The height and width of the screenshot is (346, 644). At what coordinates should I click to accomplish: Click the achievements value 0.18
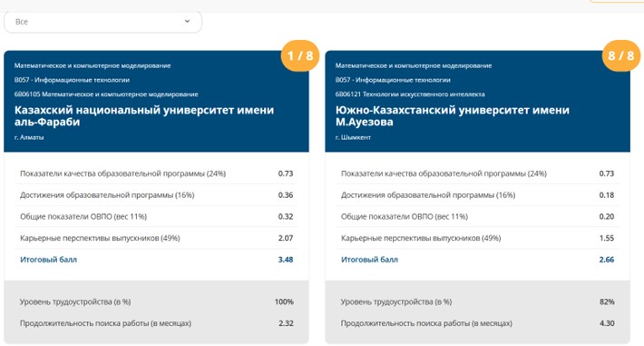coord(607,195)
